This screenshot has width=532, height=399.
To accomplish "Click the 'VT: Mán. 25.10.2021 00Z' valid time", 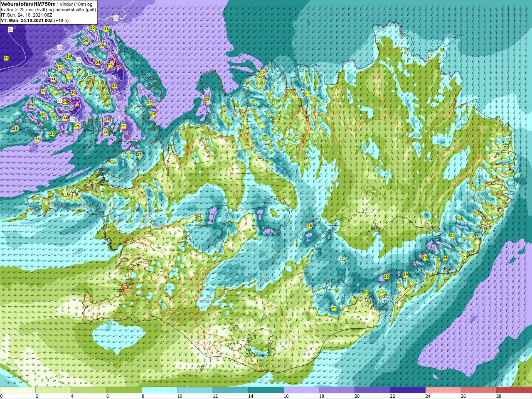I will coord(27,20).
